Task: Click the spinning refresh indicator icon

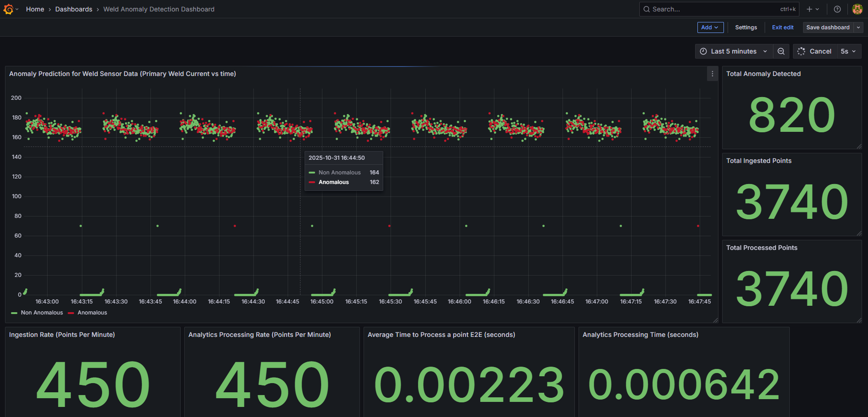Action: click(x=801, y=51)
